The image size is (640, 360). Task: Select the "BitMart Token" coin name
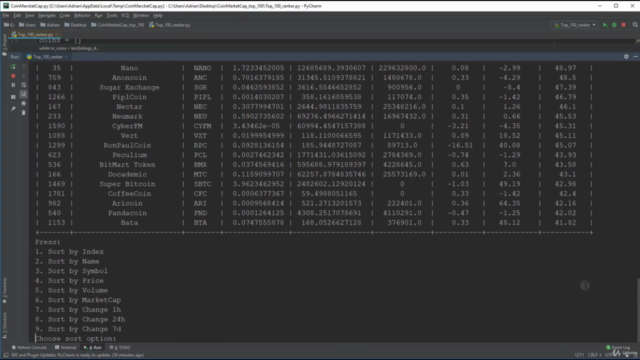click(x=127, y=165)
